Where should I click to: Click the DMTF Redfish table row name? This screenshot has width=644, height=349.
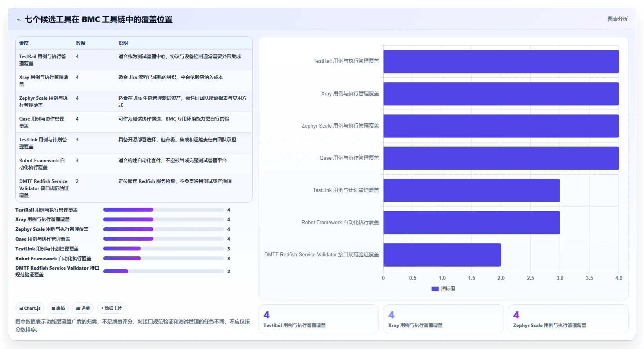[44, 188]
